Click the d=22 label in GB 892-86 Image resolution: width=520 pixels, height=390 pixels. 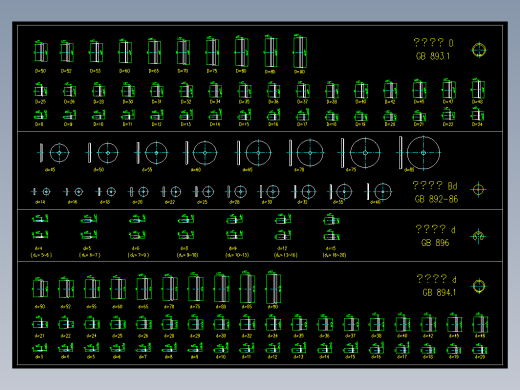(170, 202)
